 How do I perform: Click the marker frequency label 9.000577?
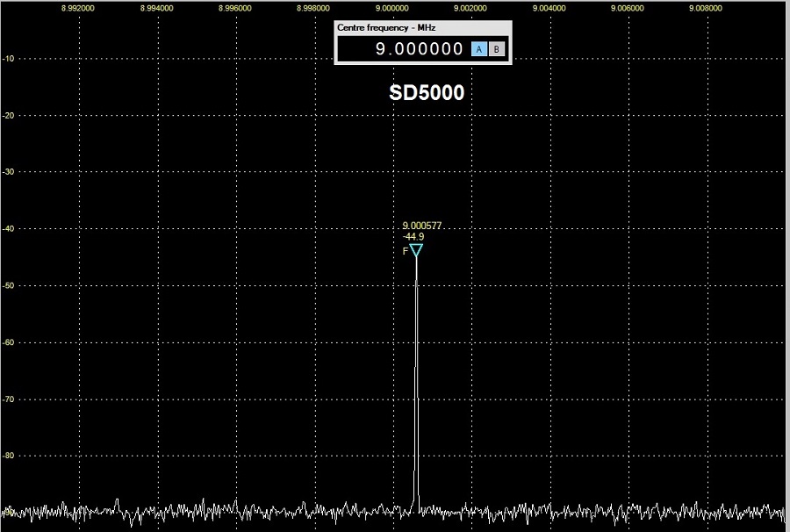point(422,226)
